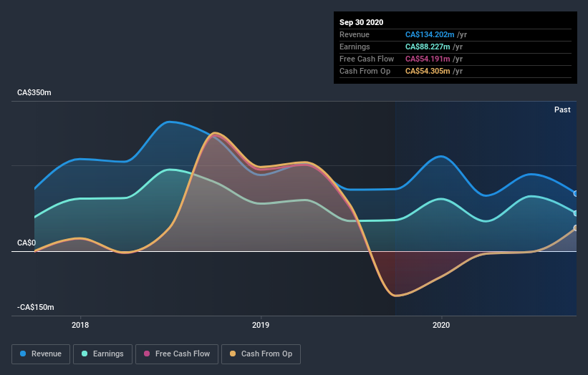
Task: Click the Free Cash Flow tooltip label
Action: tap(367, 59)
